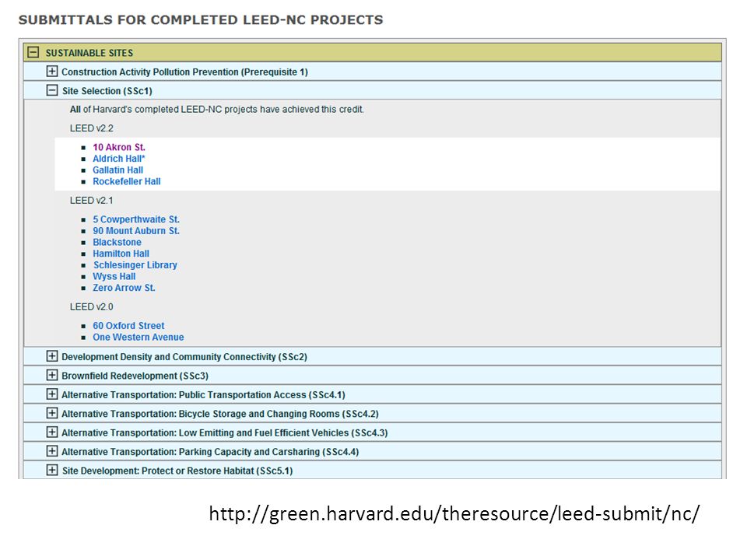Expand Bicycle Storage and Changing Rooms row

[x=52, y=413]
